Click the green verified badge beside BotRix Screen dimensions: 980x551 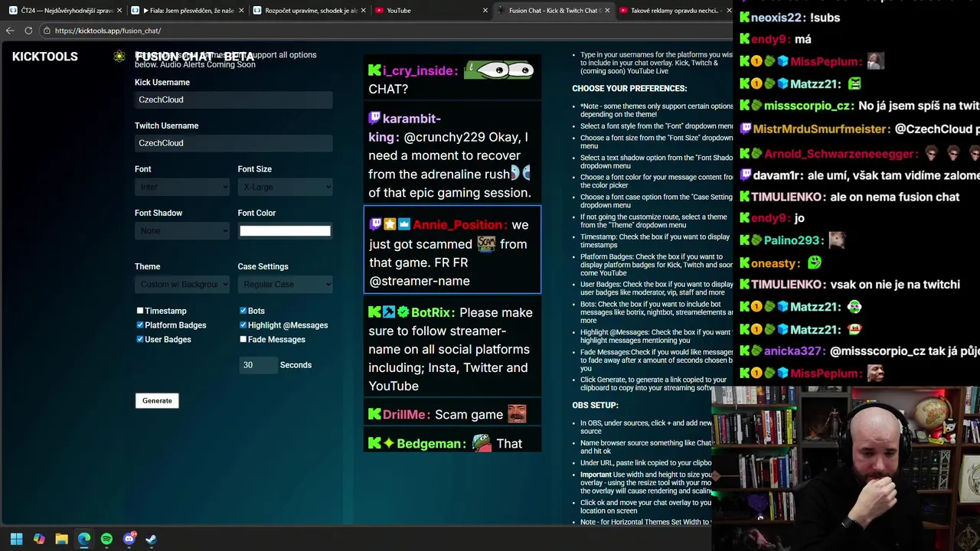tap(403, 312)
